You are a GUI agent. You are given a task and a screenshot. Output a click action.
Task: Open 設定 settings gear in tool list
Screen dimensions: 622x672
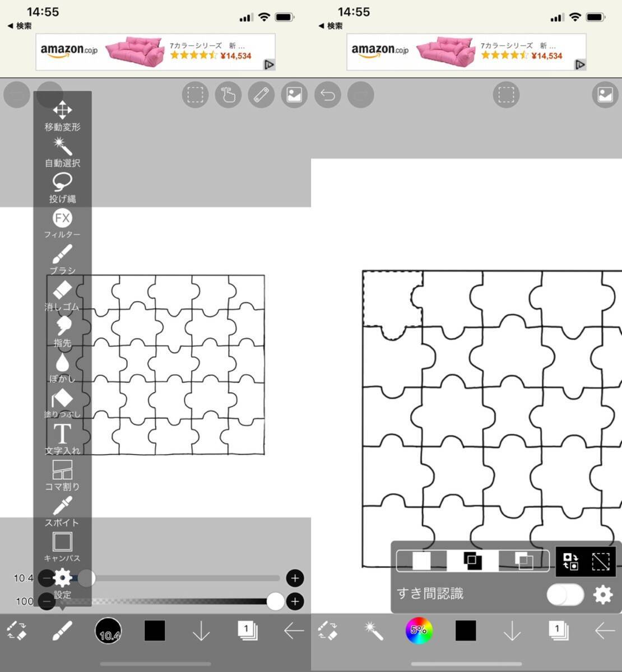pyautogui.click(x=62, y=583)
